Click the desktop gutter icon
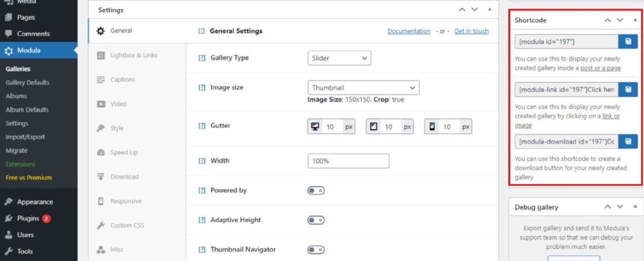Image resolution: width=644 pixels, height=261 pixels. point(315,126)
